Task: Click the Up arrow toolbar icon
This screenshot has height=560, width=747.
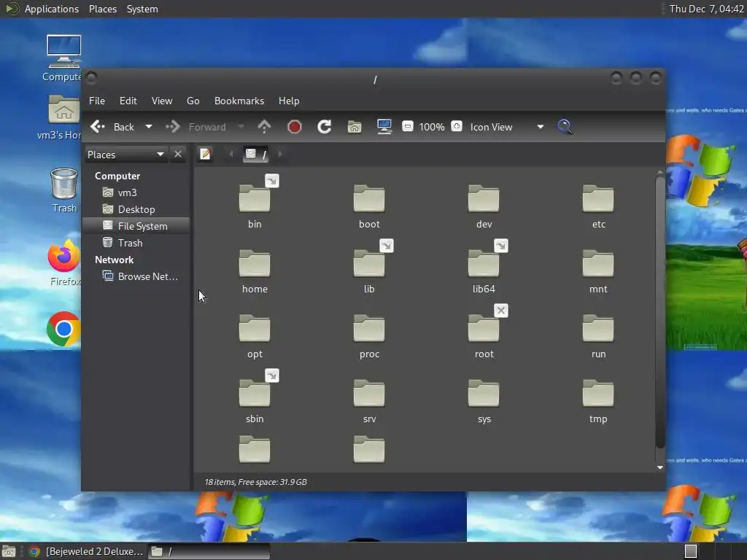Action: tap(264, 127)
